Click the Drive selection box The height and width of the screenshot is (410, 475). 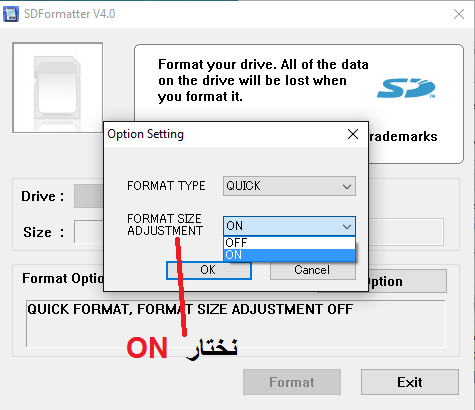[89, 196]
